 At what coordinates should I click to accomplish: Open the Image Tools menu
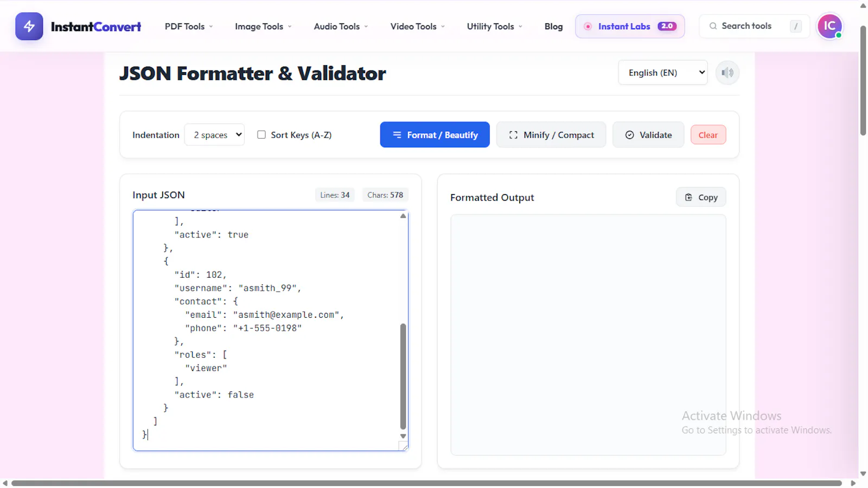[263, 27]
